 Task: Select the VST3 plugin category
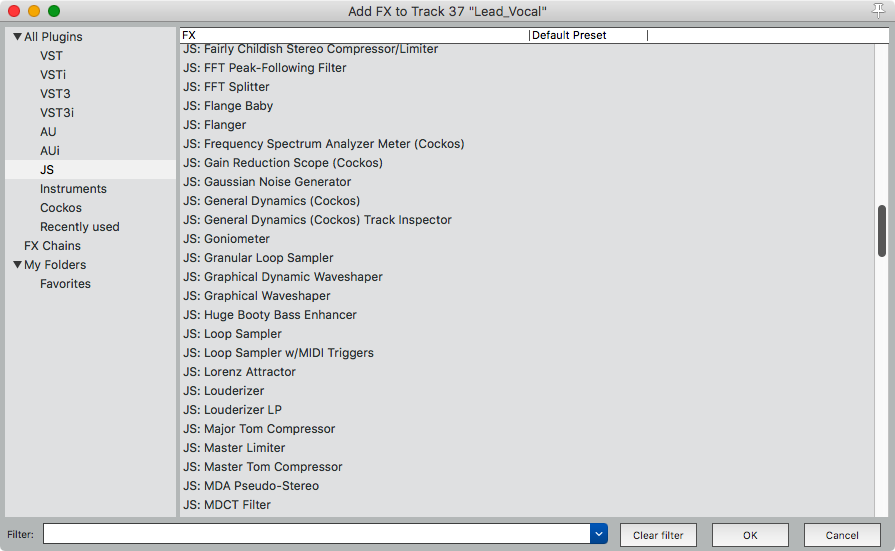(x=55, y=94)
